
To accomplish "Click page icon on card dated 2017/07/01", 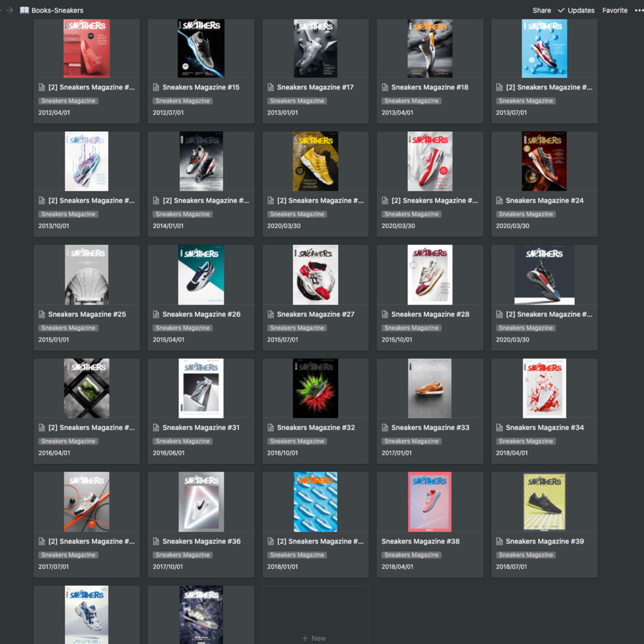I will [x=42, y=542].
